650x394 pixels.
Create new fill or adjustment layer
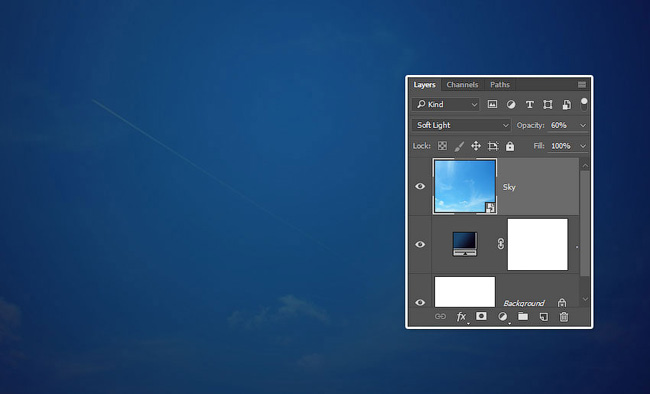pos(502,317)
